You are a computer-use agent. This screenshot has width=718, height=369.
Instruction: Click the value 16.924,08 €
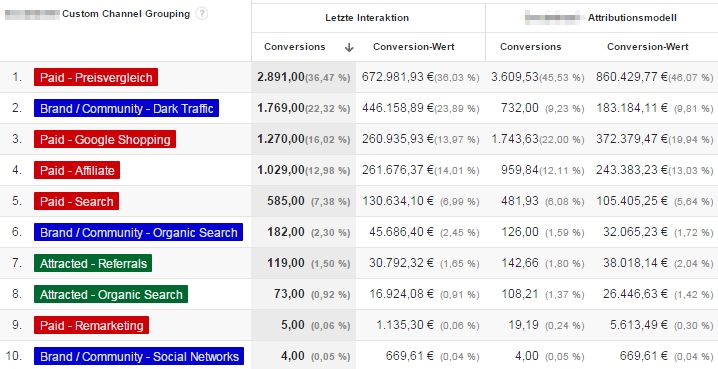(x=401, y=294)
